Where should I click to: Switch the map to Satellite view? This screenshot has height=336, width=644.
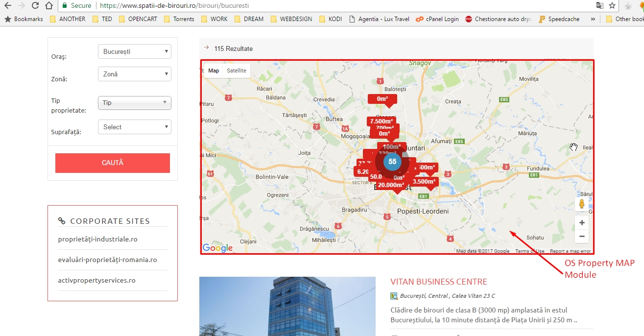tap(237, 71)
